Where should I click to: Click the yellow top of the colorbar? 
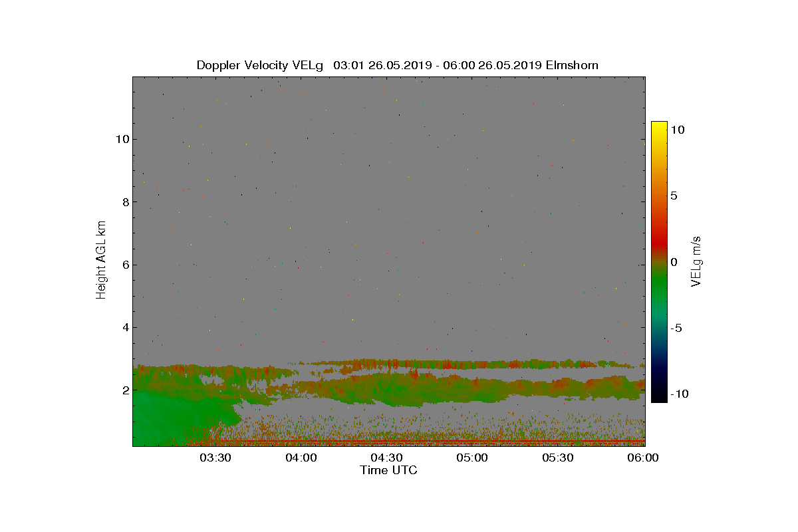tap(658, 126)
